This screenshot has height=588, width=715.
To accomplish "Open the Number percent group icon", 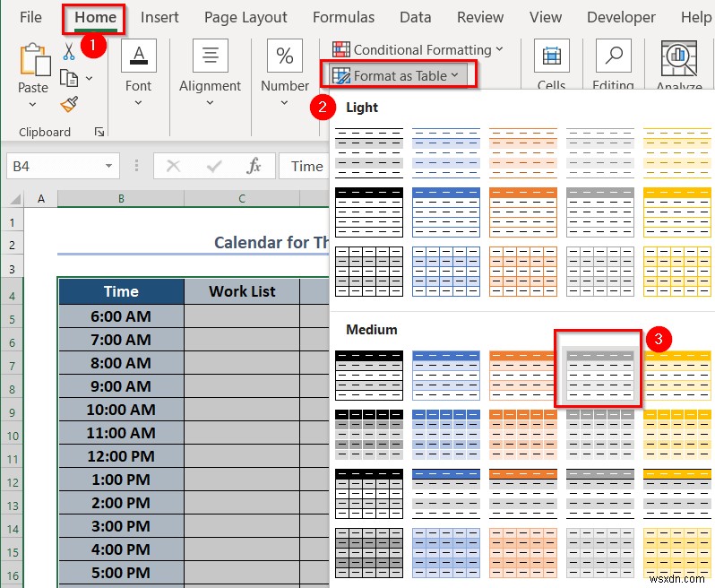I will pos(285,56).
